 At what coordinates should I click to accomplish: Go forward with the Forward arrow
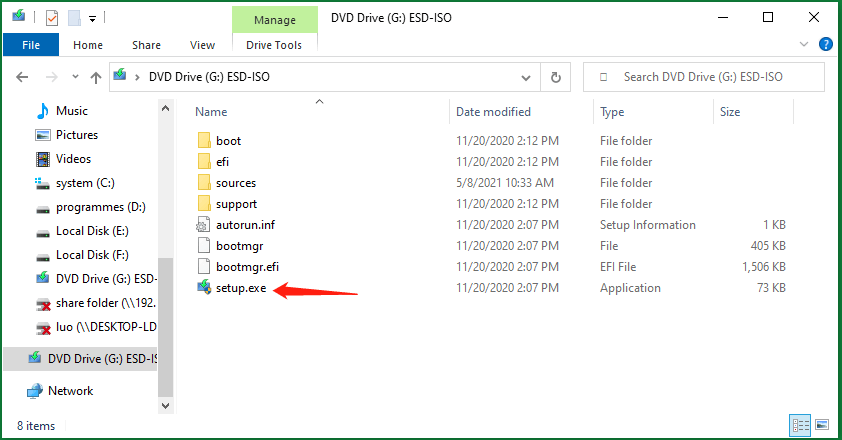pyautogui.click(x=52, y=77)
